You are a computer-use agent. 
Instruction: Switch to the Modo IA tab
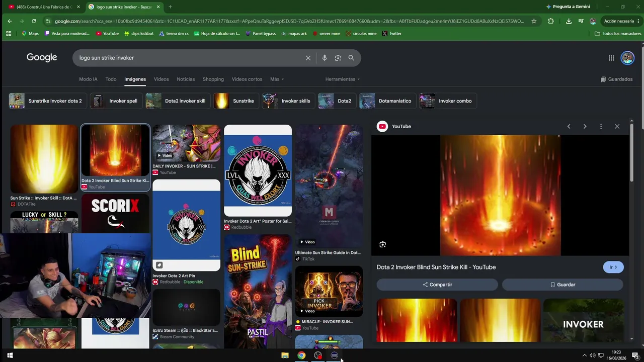click(x=88, y=79)
